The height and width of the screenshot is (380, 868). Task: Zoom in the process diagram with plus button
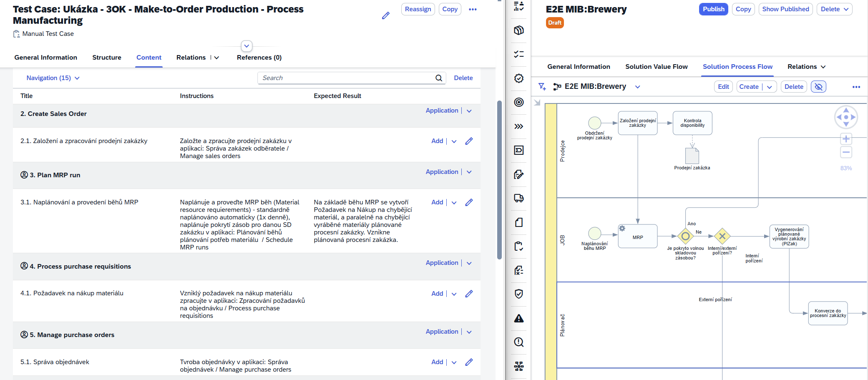[846, 139]
